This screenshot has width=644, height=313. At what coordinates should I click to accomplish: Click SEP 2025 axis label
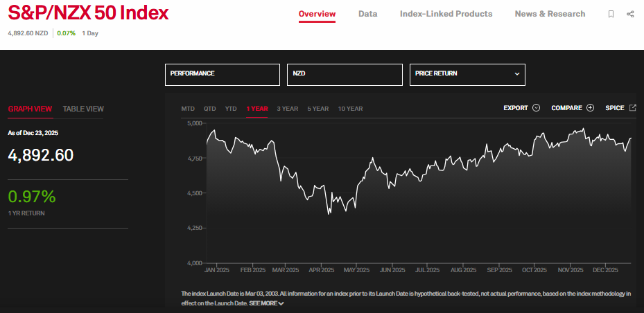click(x=499, y=270)
